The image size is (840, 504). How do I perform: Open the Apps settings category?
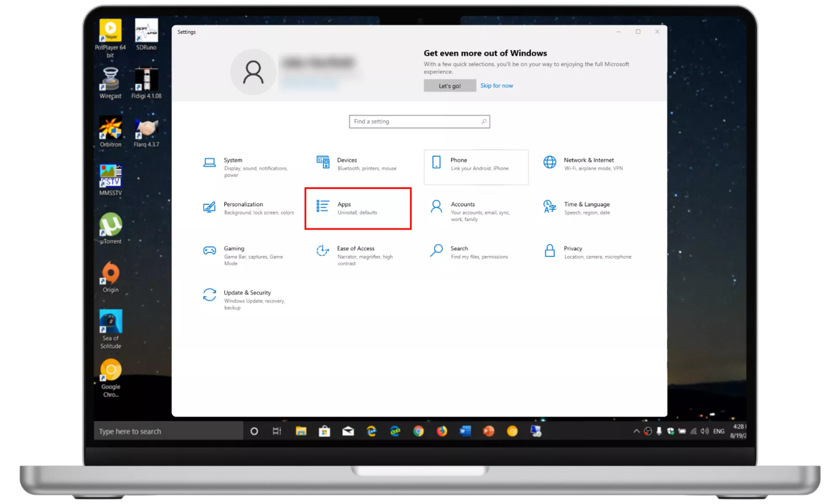pos(358,208)
